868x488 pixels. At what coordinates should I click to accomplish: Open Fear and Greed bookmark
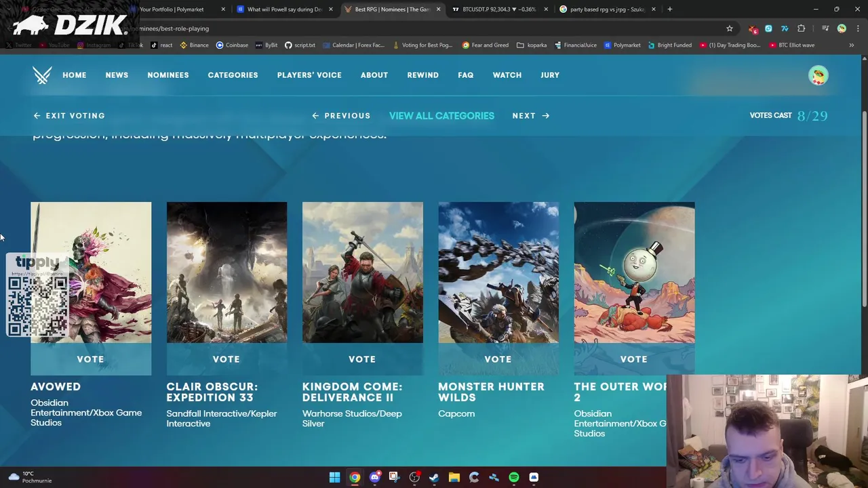coord(486,45)
